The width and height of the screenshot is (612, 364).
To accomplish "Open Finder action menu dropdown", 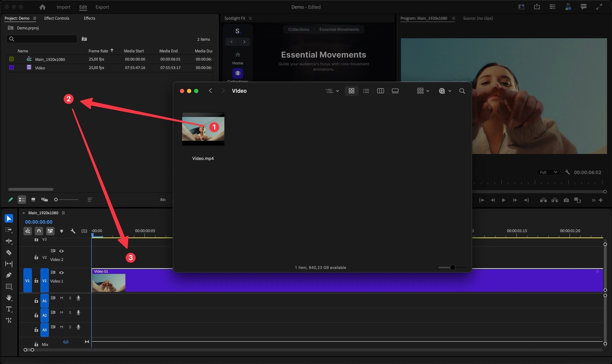I will click(x=445, y=91).
